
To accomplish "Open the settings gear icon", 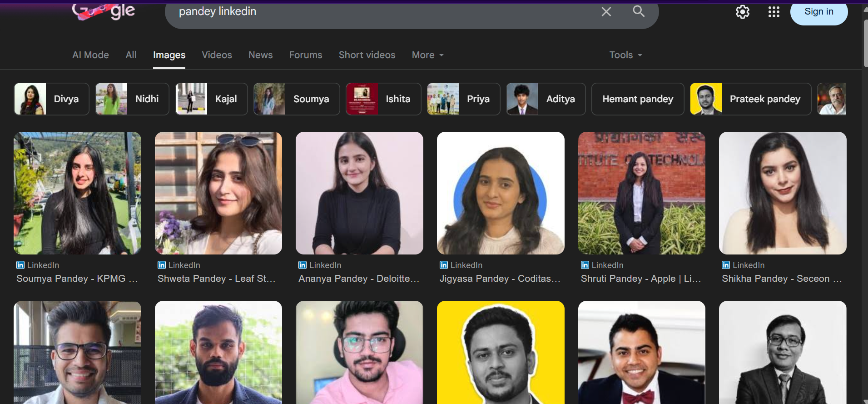I will click(x=742, y=12).
